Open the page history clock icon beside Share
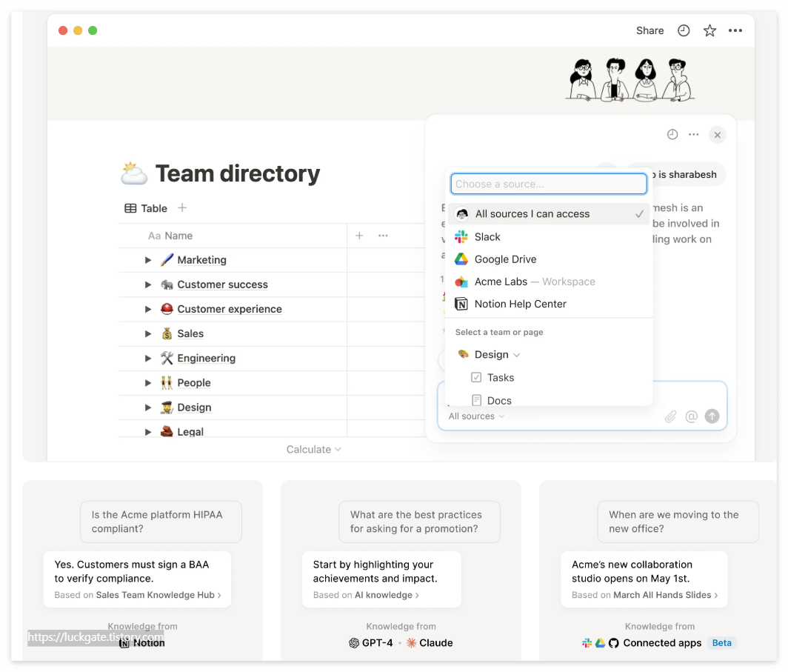The width and height of the screenshot is (788, 672). coord(684,30)
